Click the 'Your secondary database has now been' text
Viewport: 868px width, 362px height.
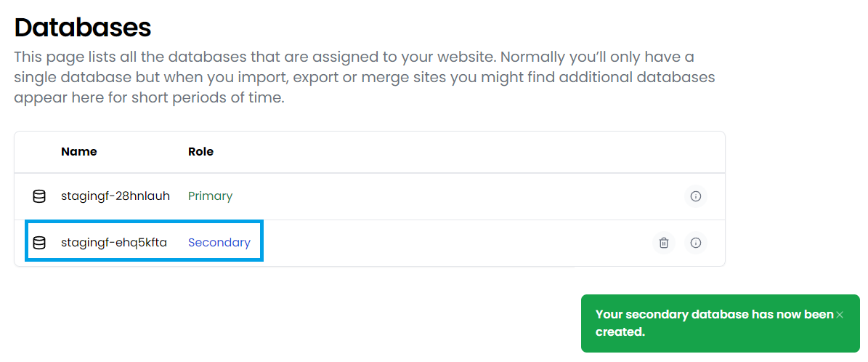point(714,315)
